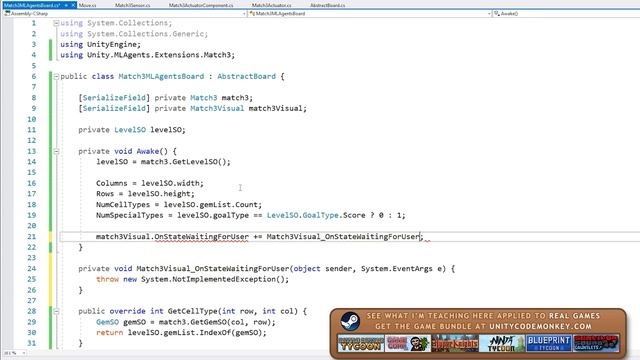Open the AbstractBoard.cs tab
The width and height of the screenshot is (640, 360).
(327, 5)
